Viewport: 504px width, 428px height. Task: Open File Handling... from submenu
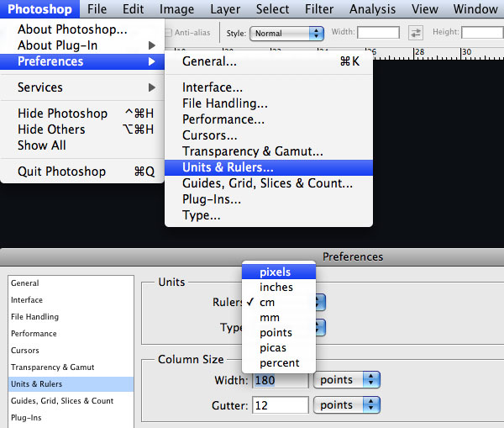point(269,103)
